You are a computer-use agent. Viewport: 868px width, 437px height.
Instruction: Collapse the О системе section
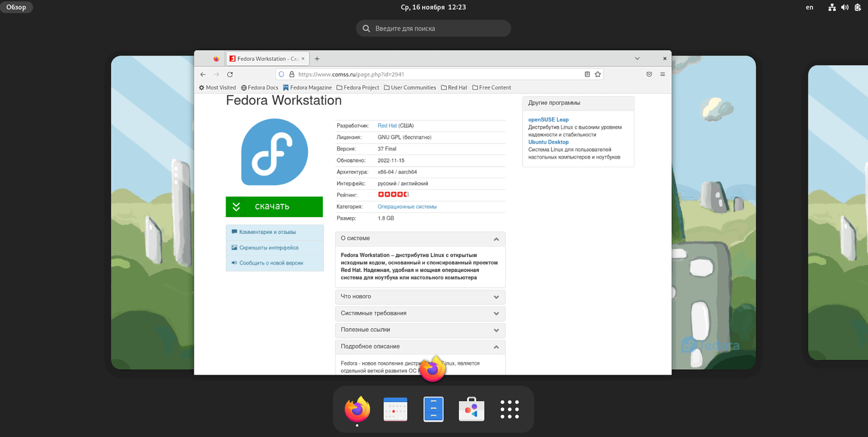[420, 238]
